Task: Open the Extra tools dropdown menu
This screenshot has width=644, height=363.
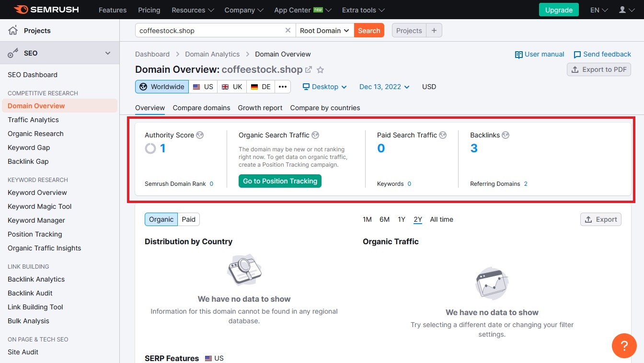Action: click(x=363, y=10)
